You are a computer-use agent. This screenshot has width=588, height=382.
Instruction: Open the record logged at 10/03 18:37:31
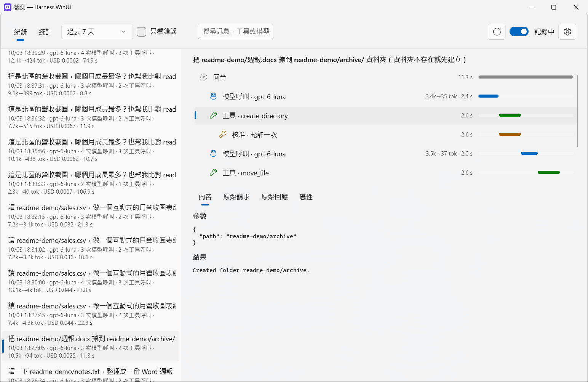click(x=91, y=84)
